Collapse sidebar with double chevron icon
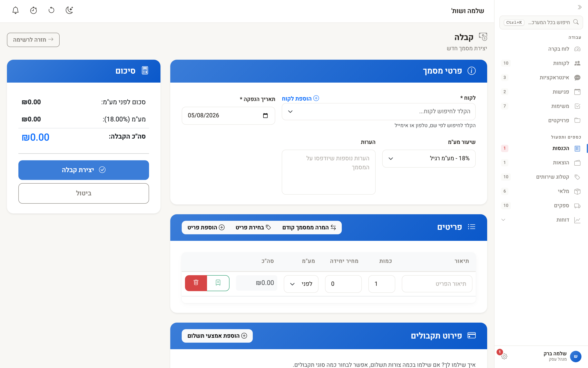 pyautogui.click(x=579, y=7)
